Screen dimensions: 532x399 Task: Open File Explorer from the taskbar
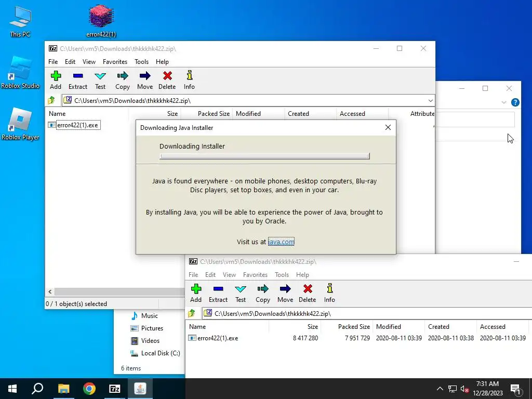[x=64, y=389]
